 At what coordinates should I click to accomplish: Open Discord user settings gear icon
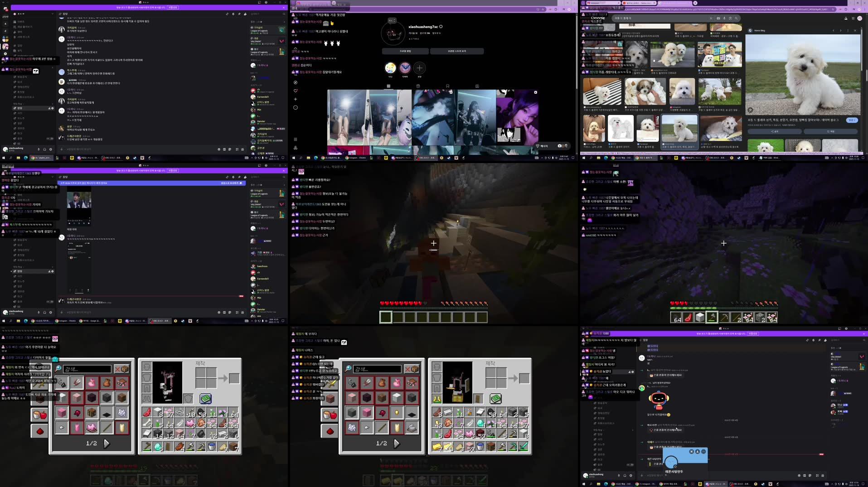50,149
